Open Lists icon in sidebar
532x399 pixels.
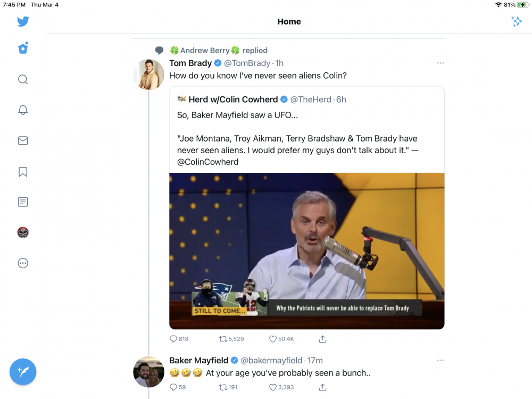click(x=23, y=202)
